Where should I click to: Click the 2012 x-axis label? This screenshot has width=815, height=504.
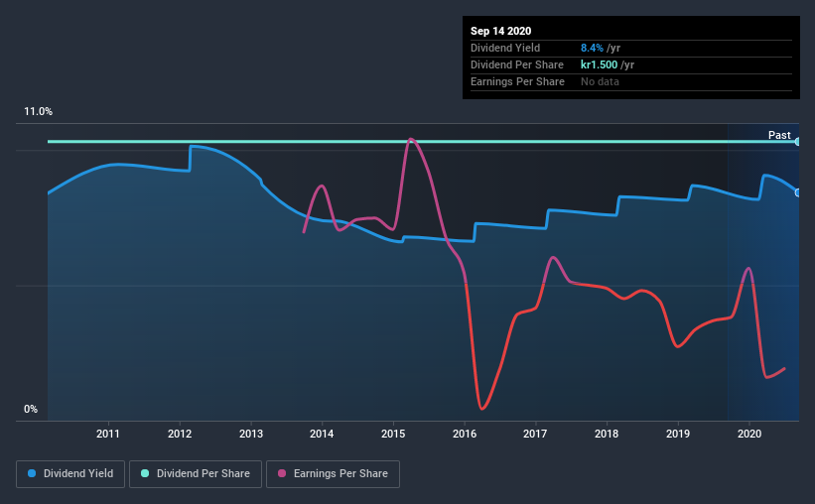click(x=180, y=434)
